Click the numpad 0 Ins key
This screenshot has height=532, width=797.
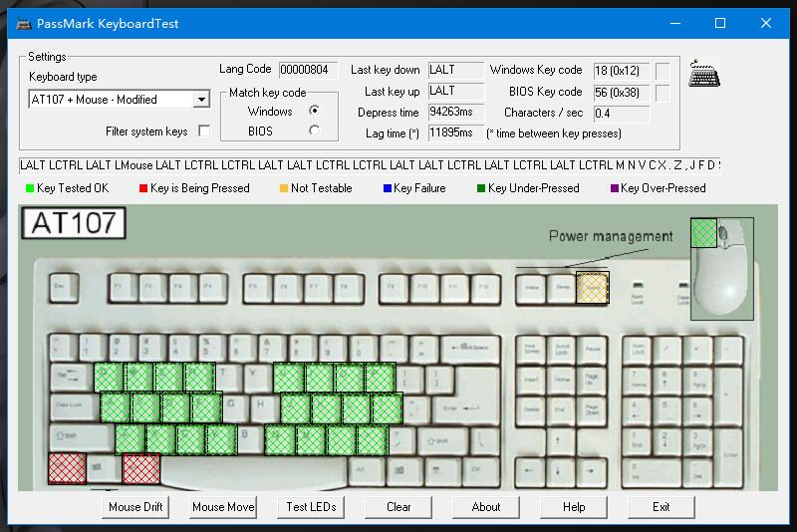(x=652, y=471)
